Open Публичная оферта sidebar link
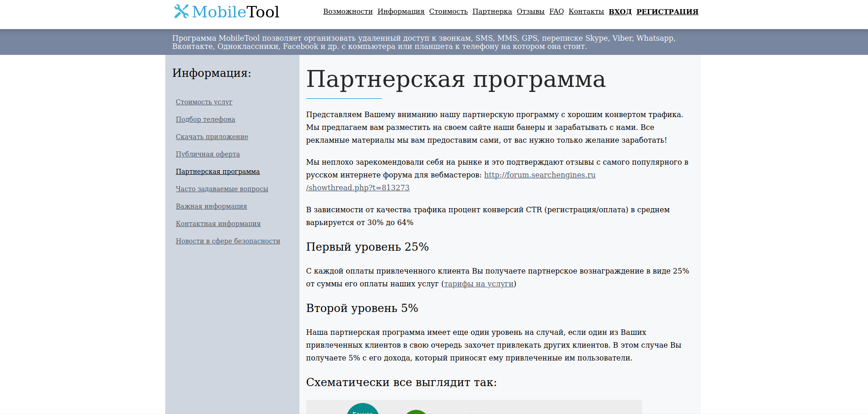The width and height of the screenshot is (868, 414). (208, 154)
